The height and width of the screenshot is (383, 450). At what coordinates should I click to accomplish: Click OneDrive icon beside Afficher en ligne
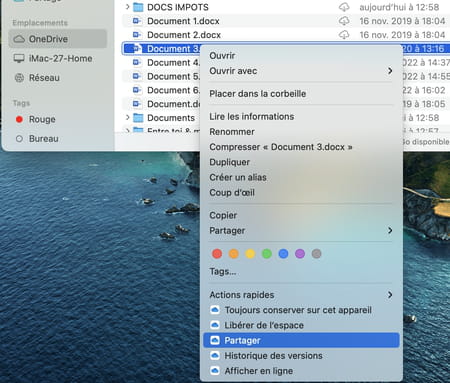pyautogui.click(x=215, y=371)
